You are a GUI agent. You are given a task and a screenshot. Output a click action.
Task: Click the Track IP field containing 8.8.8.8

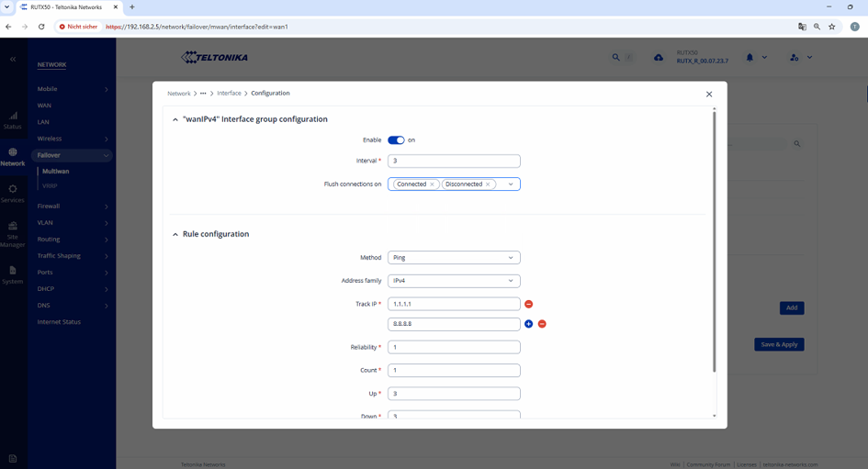point(454,324)
